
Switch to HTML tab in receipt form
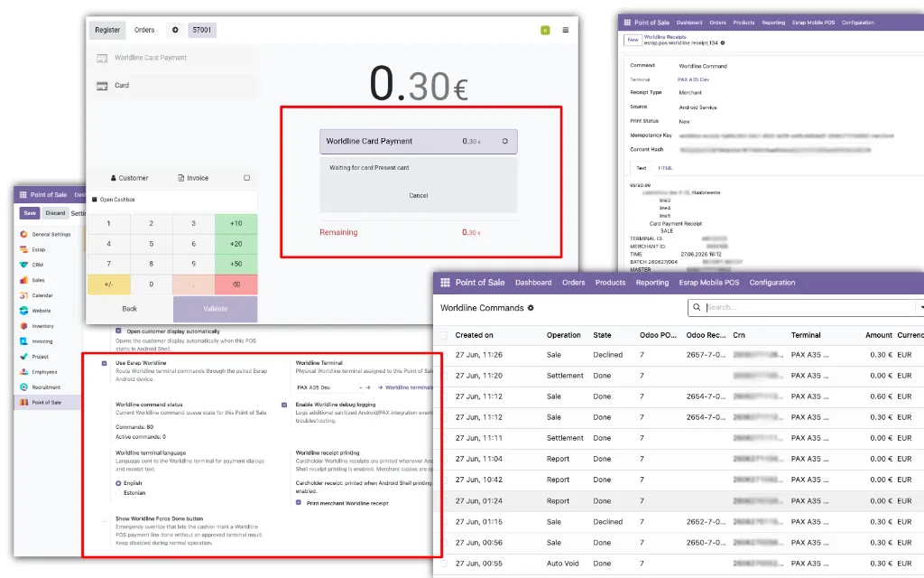pos(665,168)
